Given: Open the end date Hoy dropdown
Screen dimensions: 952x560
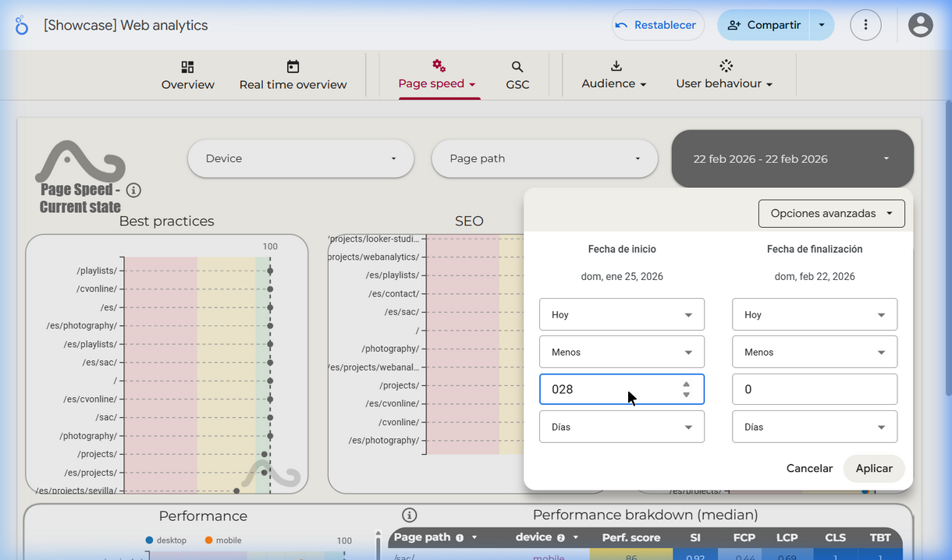Looking at the screenshot, I should coord(815,314).
